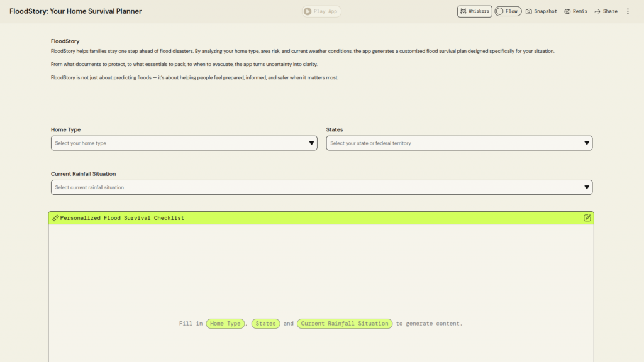Expand the States dropdown arrow
This screenshot has width=644, height=362.
[x=587, y=143]
